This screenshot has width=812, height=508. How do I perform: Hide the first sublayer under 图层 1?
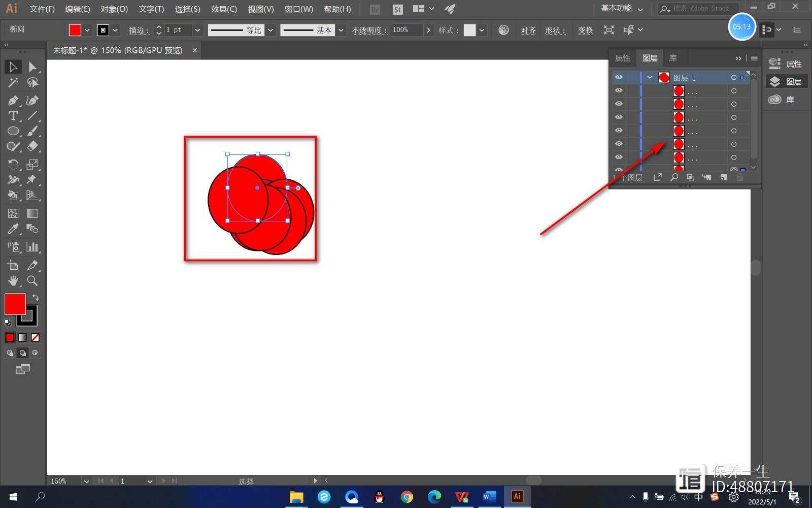click(x=619, y=90)
